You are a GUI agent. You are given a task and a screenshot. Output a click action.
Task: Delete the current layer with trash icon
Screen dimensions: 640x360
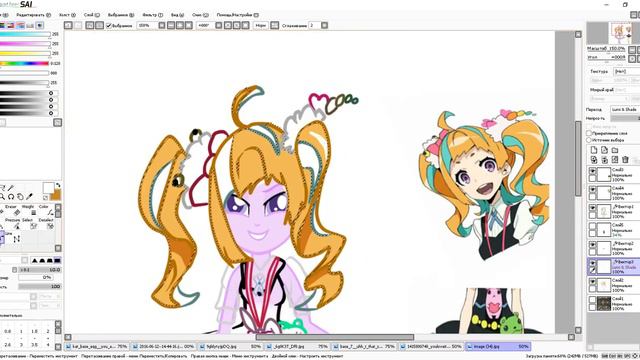(625, 160)
